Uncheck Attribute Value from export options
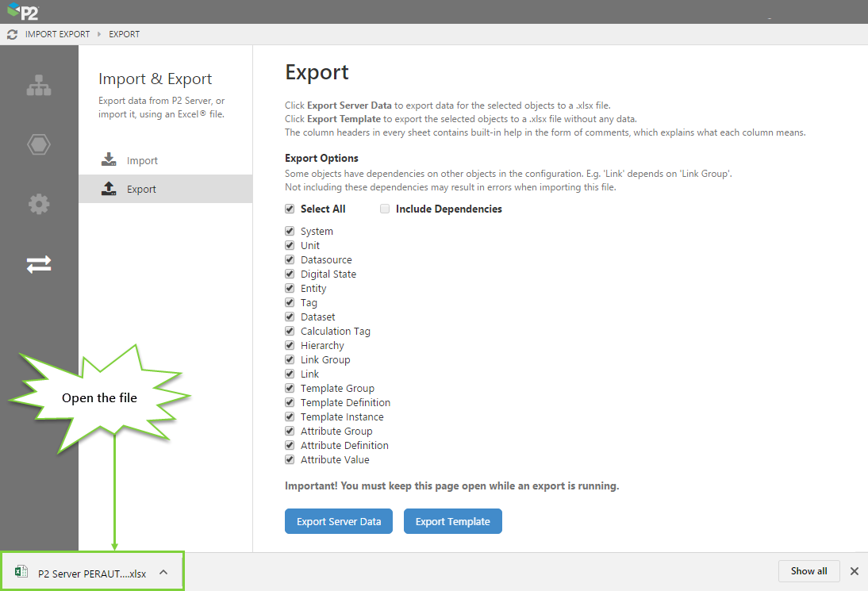 click(290, 459)
